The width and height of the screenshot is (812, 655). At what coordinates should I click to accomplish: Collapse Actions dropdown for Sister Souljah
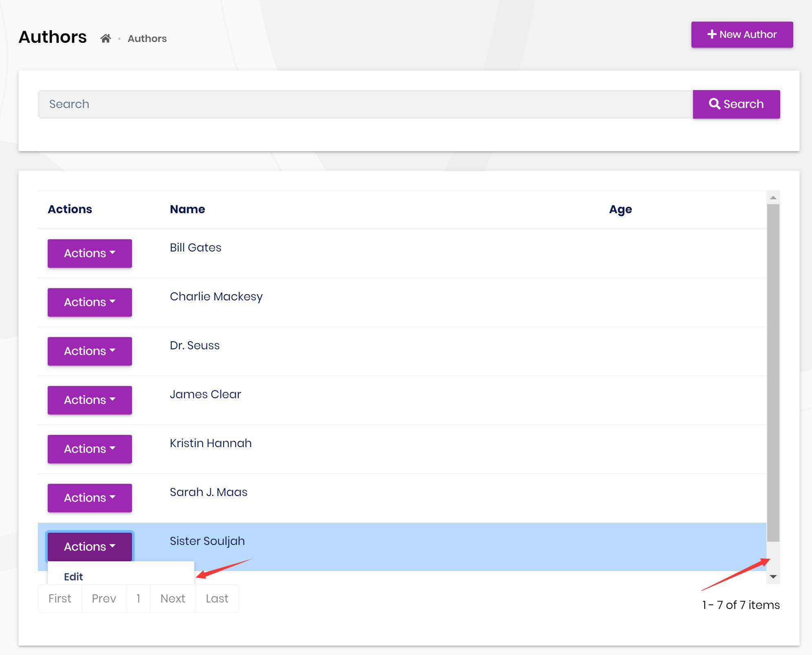[90, 547]
